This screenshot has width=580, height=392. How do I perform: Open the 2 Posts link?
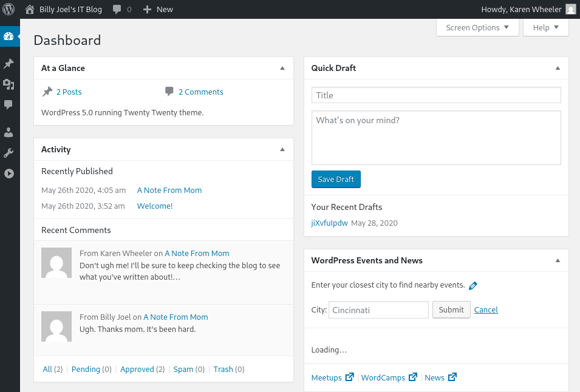pyautogui.click(x=69, y=92)
